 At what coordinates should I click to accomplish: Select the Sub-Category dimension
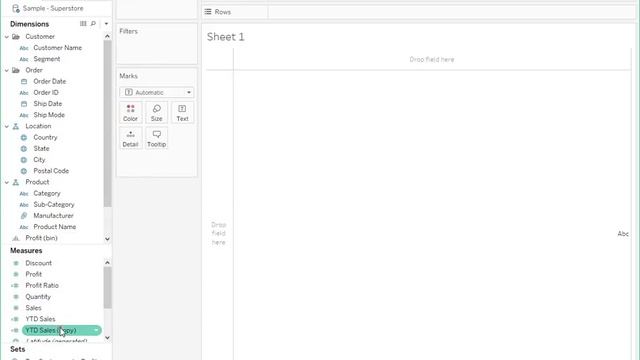[54, 204]
